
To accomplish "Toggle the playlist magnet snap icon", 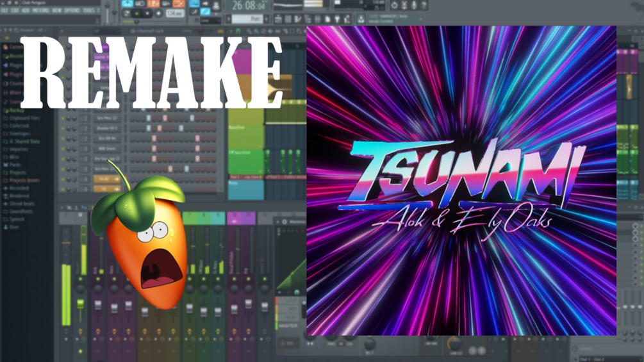I will coord(238,31).
